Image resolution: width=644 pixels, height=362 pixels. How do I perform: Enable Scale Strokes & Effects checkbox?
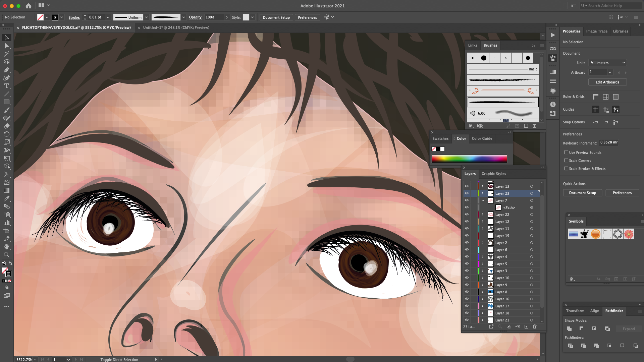click(x=566, y=169)
